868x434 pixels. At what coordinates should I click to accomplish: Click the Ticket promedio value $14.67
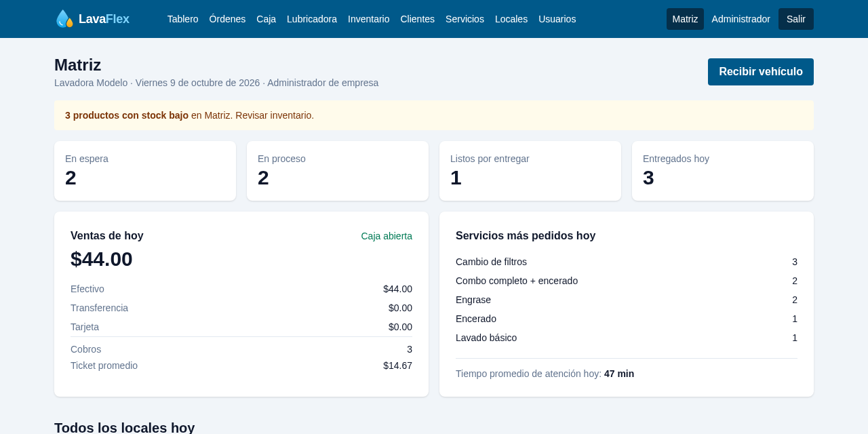pyautogui.click(x=397, y=366)
